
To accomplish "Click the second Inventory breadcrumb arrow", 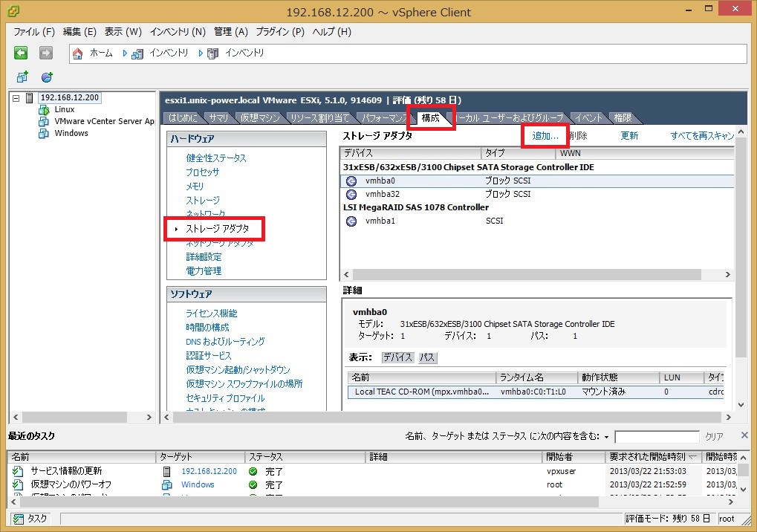I will pyautogui.click(x=201, y=53).
